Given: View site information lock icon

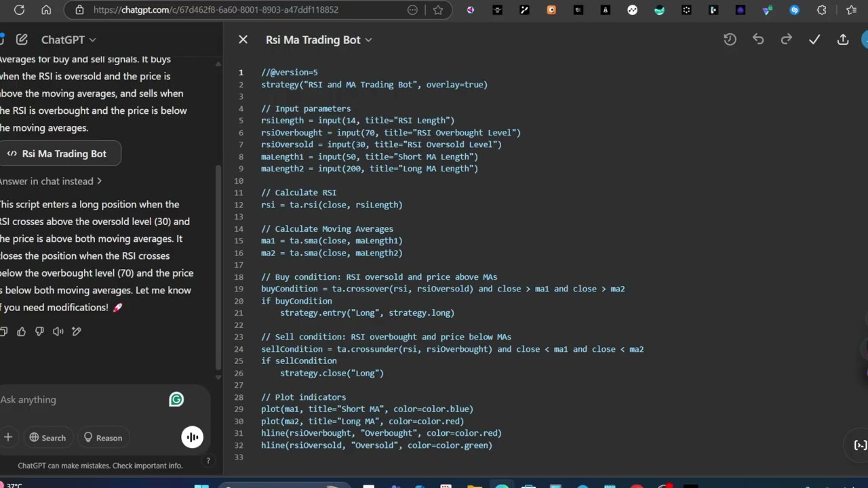Looking at the screenshot, I should click(79, 9).
